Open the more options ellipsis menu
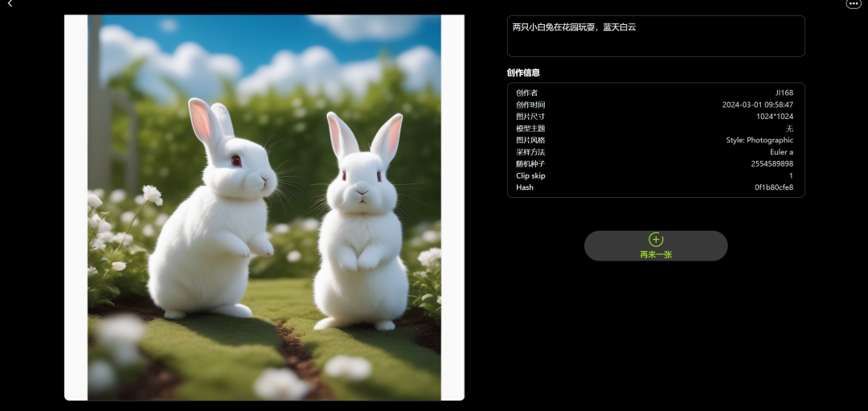 854,4
